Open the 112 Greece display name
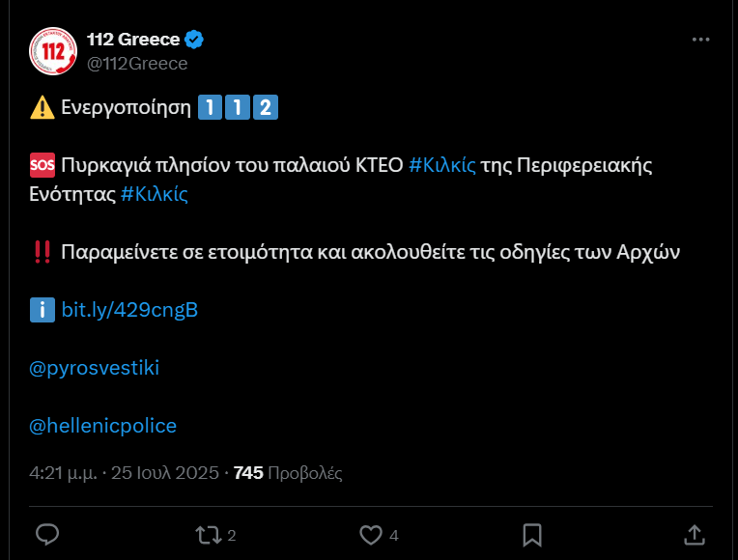Image resolution: width=738 pixels, height=560 pixels. coord(133,40)
